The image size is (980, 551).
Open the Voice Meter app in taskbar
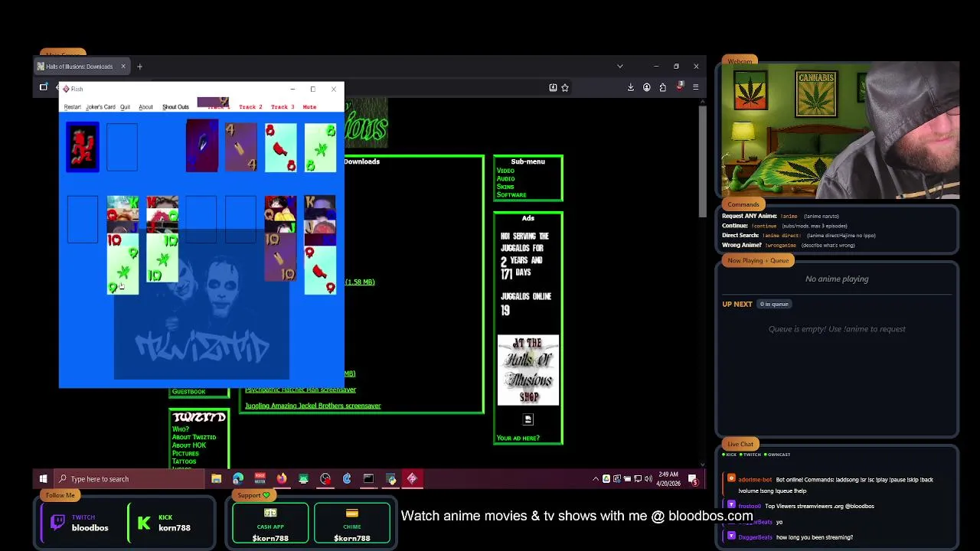(260, 479)
